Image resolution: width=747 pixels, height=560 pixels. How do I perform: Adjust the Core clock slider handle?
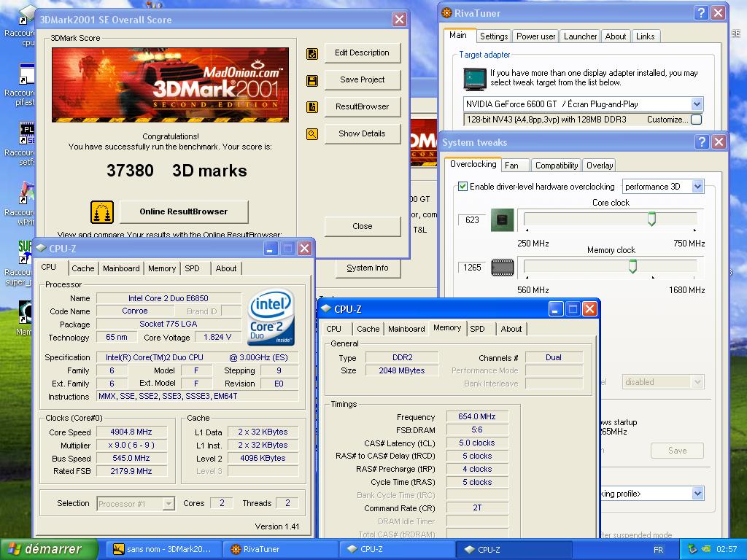click(651, 219)
